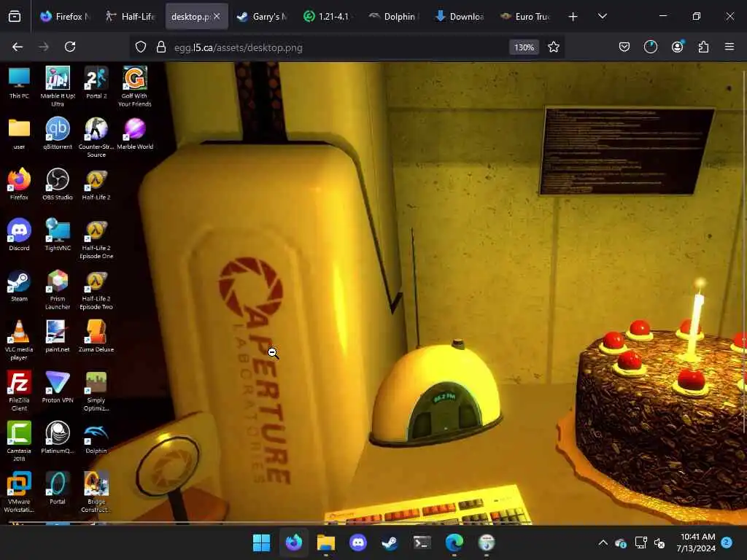Click the user folder icon
The image size is (747, 560).
click(x=19, y=134)
